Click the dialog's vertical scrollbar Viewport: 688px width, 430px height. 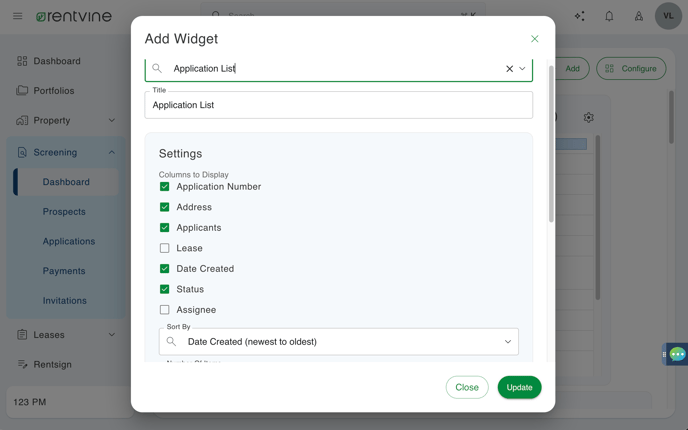[551, 144]
